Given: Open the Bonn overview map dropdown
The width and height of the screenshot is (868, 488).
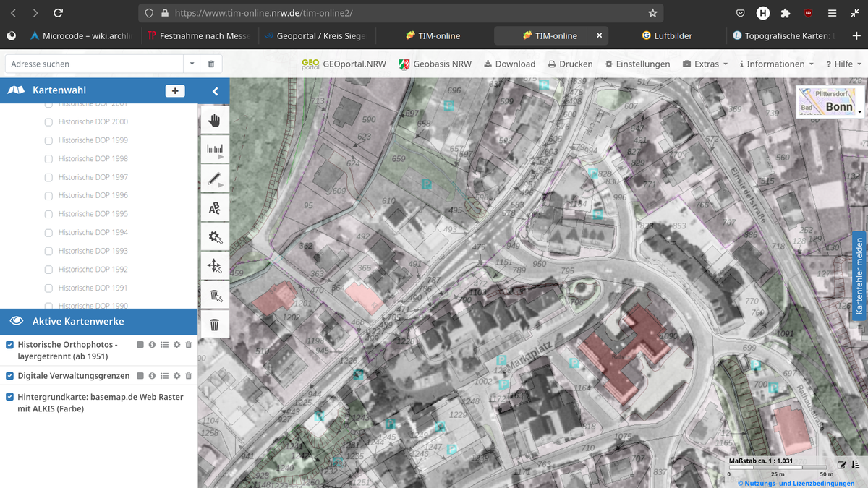Looking at the screenshot, I should point(860,112).
